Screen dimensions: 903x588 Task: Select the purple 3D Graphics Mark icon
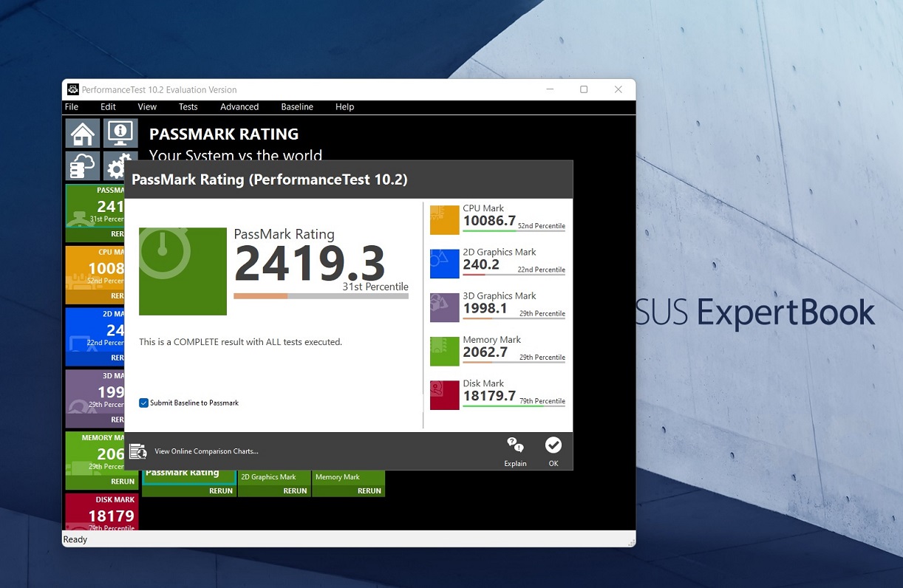pos(444,307)
